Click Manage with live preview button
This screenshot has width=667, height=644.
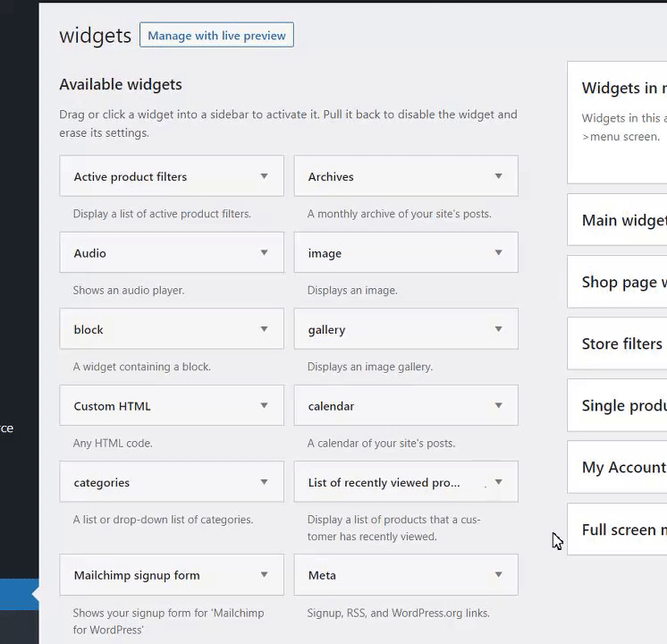click(x=216, y=36)
